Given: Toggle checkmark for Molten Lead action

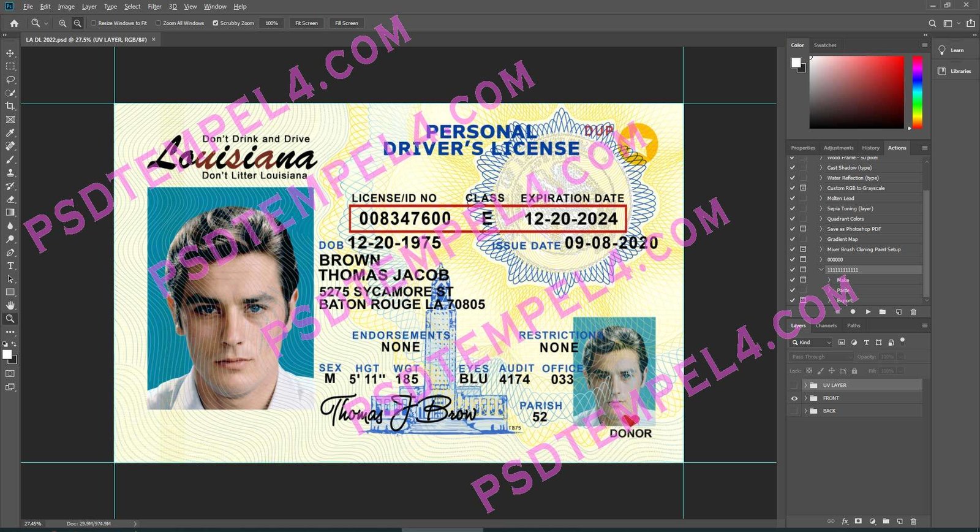Looking at the screenshot, I should click(x=793, y=199).
